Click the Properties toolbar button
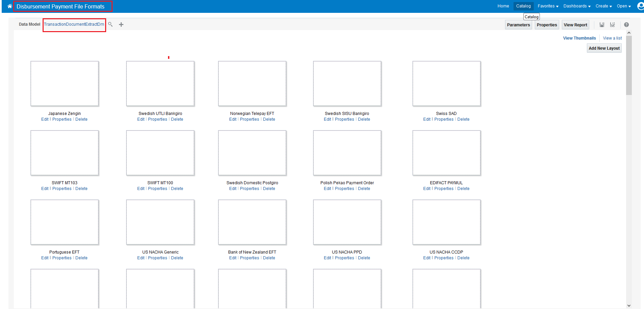 [x=547, y=25]
